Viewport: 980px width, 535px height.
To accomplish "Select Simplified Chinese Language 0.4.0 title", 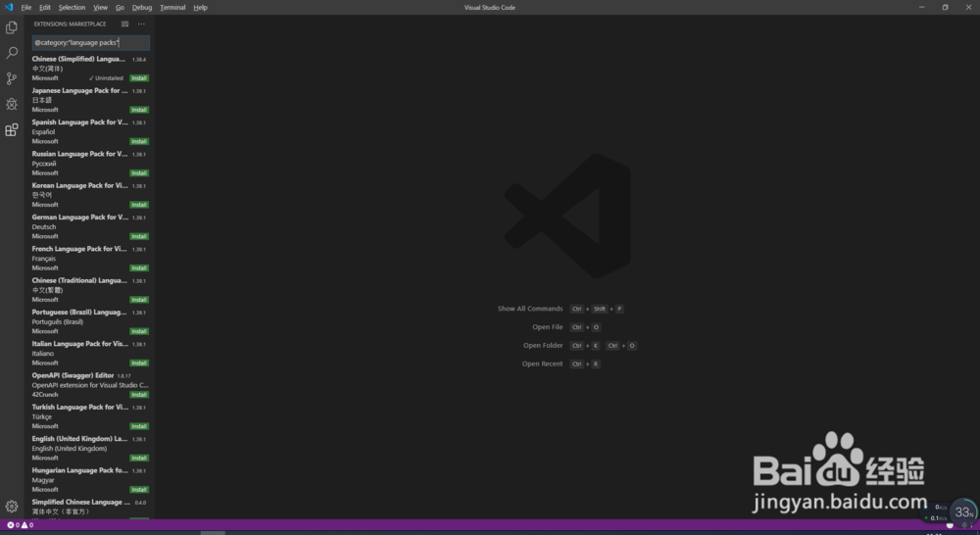I will coord(81,502).
